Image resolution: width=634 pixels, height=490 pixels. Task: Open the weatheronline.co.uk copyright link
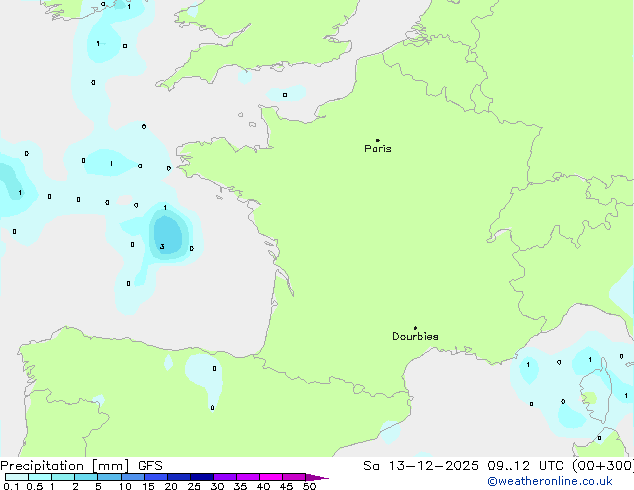click(x=550, y=481)
